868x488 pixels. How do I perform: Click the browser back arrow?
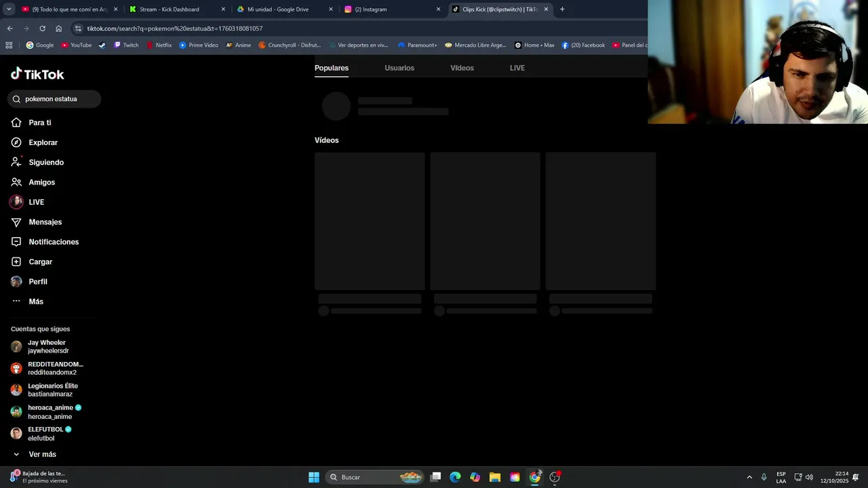[9, 28]
